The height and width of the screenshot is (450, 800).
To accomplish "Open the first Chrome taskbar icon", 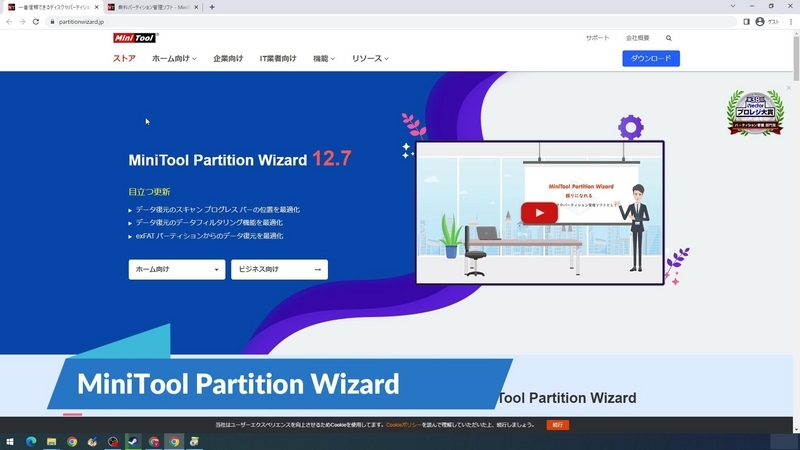I will click(x=72, y=442).
